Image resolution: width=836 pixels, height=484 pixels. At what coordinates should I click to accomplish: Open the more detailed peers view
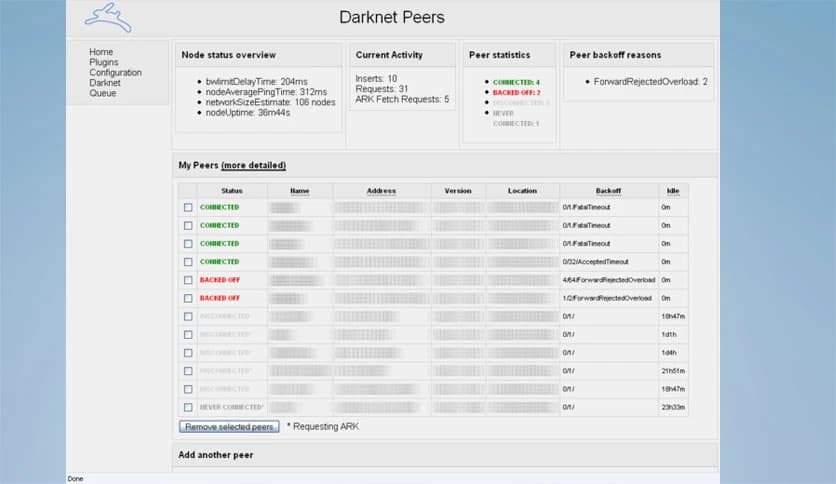click(x=253, y=165)
